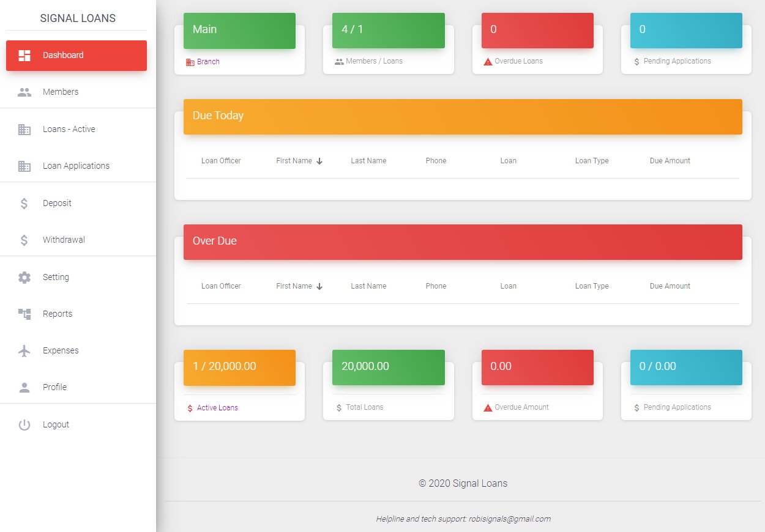The height and width of the screenshot is (532, 765).
Task: Click the Dashboard grid icon in sidebar
Action: [24, 56]
